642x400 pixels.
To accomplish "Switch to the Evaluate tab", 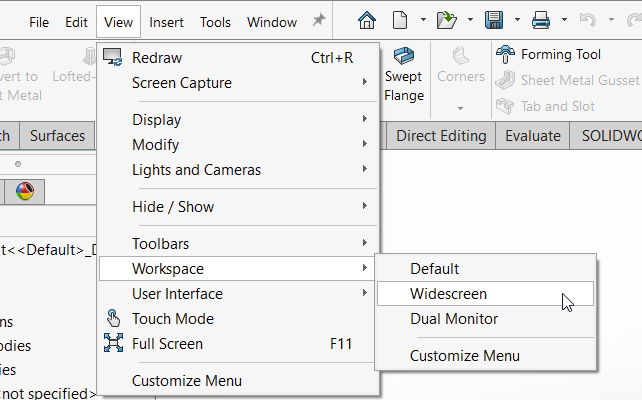I will click(533, 136).
